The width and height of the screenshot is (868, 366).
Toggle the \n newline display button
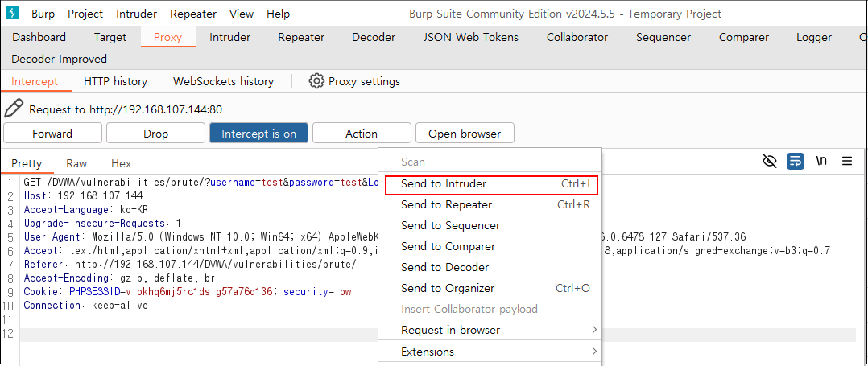click(x=822, y=162)
